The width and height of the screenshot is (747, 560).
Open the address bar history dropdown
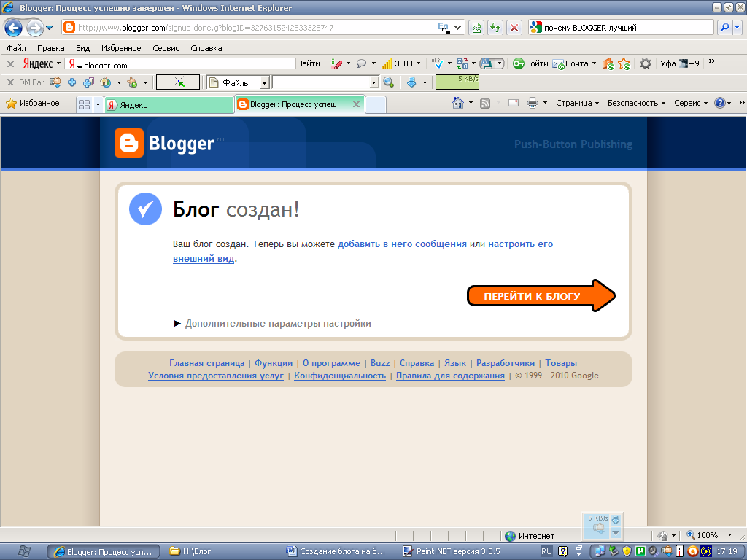click(x=457, y=28)
